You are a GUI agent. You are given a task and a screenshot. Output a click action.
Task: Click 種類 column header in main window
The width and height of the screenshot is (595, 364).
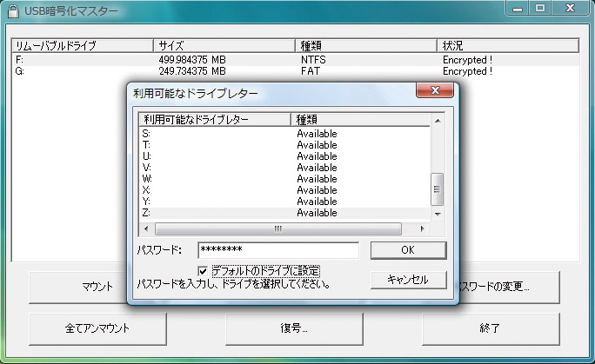pyautogui.click(x=366, y=46)
